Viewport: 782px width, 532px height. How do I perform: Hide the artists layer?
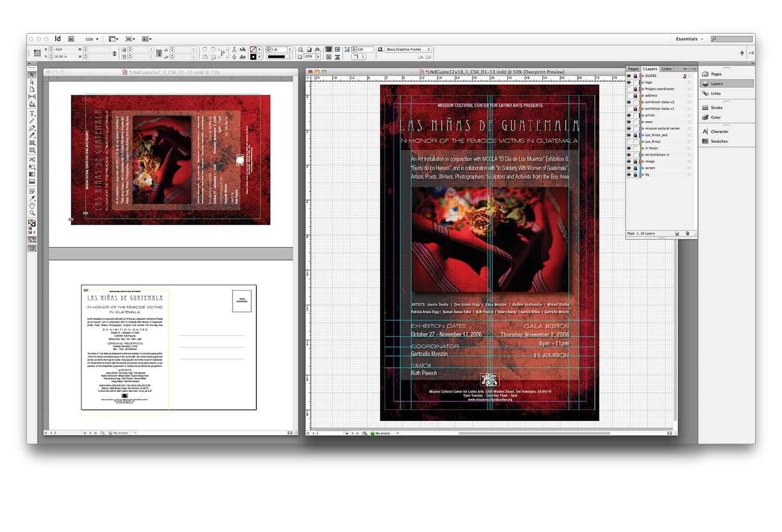point(629,115)
